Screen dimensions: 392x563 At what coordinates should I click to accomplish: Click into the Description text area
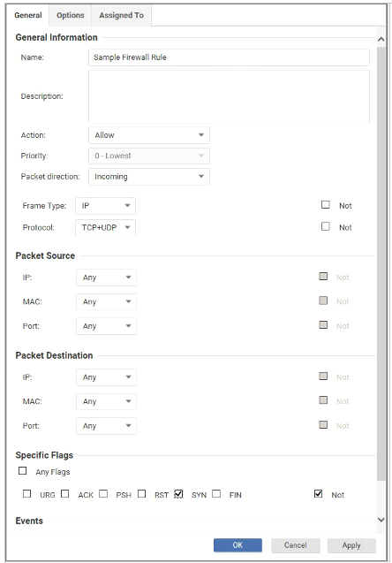[x=229, y=96]
